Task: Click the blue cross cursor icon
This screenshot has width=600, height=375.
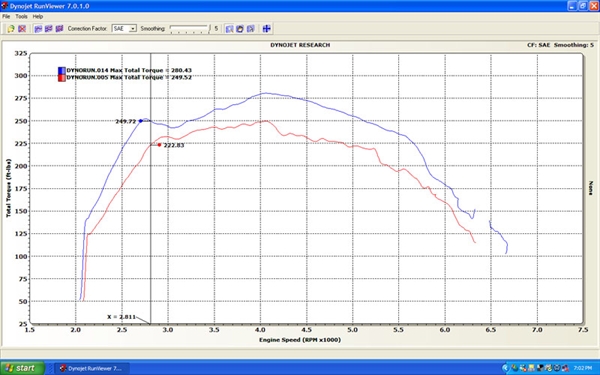Action: click(x=267, y=29)
